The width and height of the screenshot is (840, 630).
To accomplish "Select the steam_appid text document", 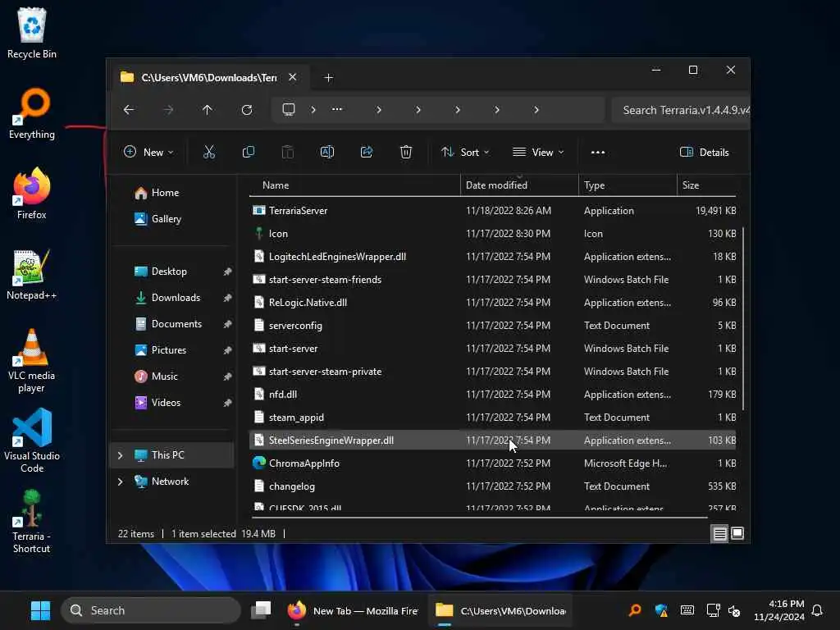I will pyautogui.click(x=492, y=418).
